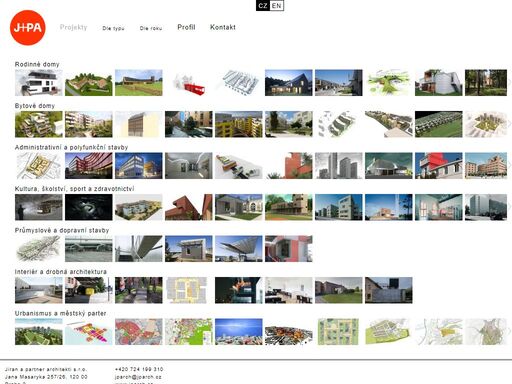Sort projects by Dle roku
Image resolution: width=512 pixels, height=384 pixels.
click(x=151, y=28)
